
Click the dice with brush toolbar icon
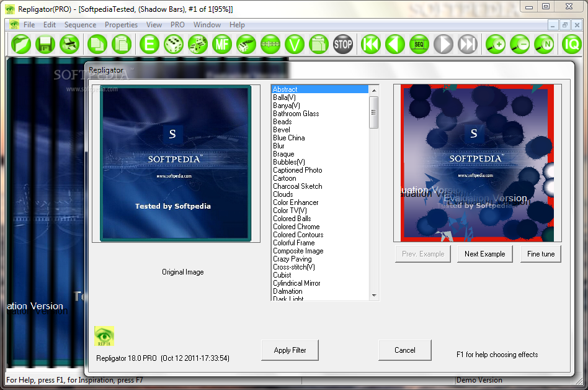[x=246, y=44]
